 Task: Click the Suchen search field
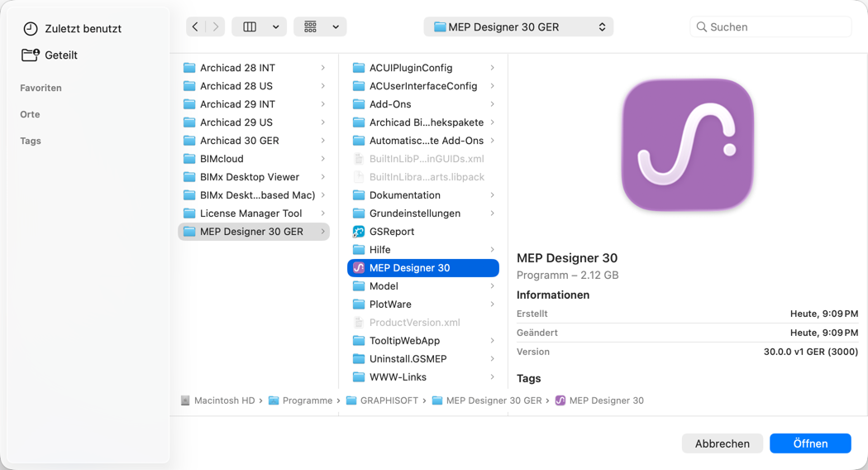point(770,26)
